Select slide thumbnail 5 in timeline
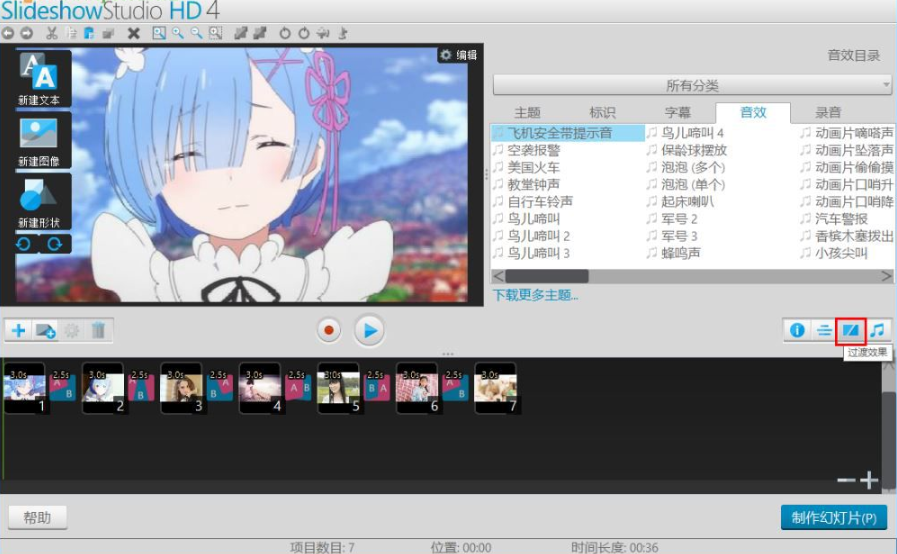Screen dimensions: 897x554 [x=339, y=388]
